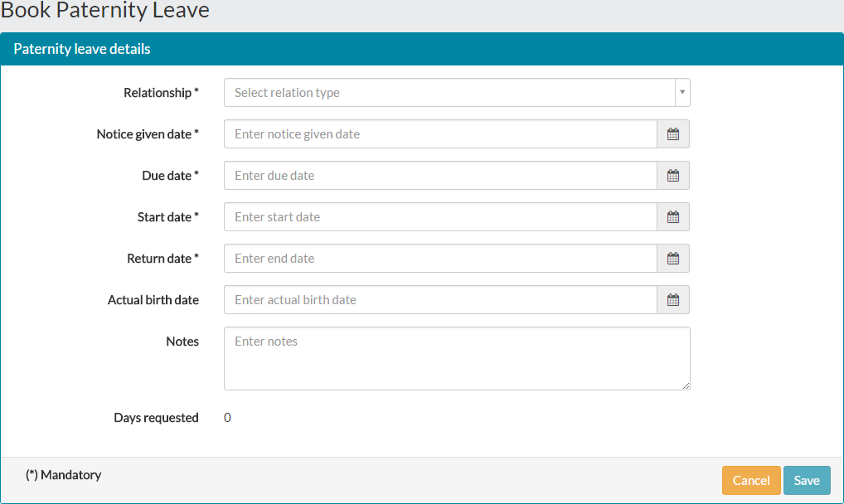
Task: Open the Due date calendar picker
Action: pyautogui.click(x=673, y=176)
